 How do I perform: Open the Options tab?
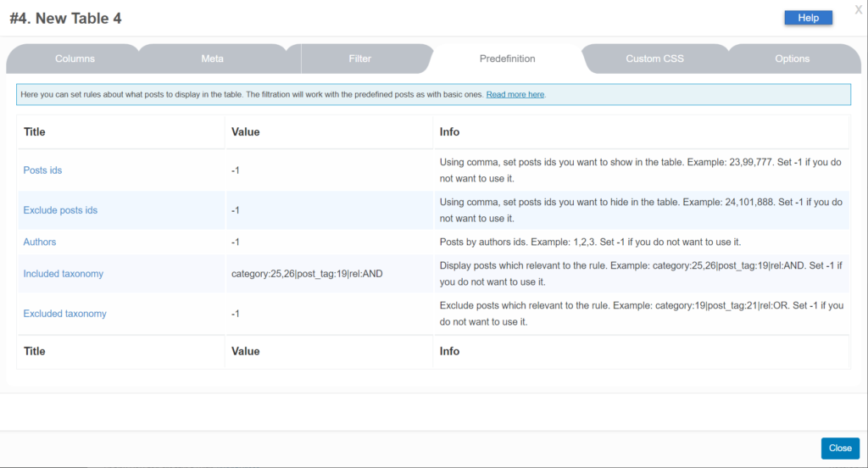point(792,59)
